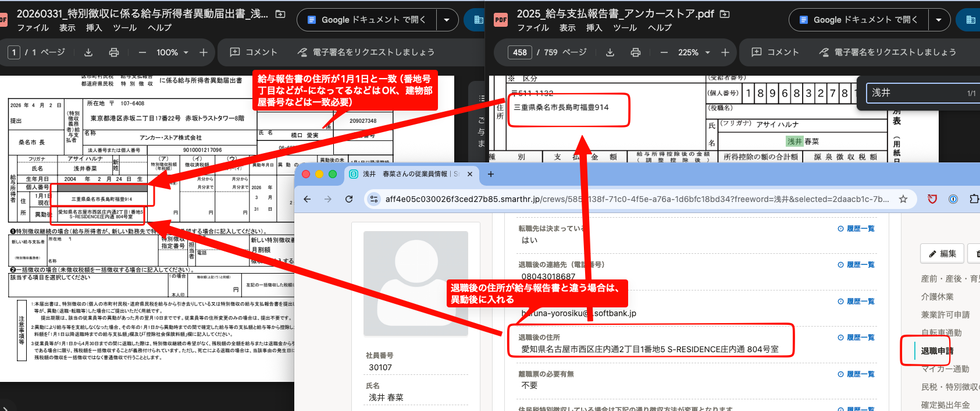Screen dimensions: 980x411
Task: Add a コメント in the right PDF viewer
Action: point(775,52)
